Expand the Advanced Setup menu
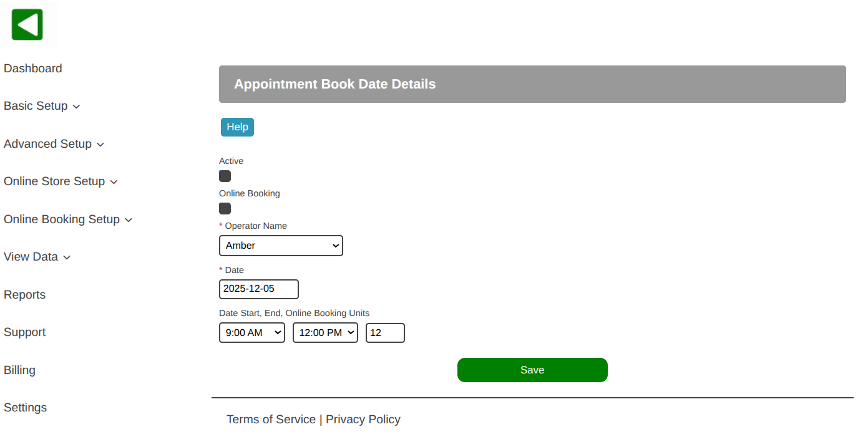Viewport: 868px width, 437px height. [x=54, y=144]
